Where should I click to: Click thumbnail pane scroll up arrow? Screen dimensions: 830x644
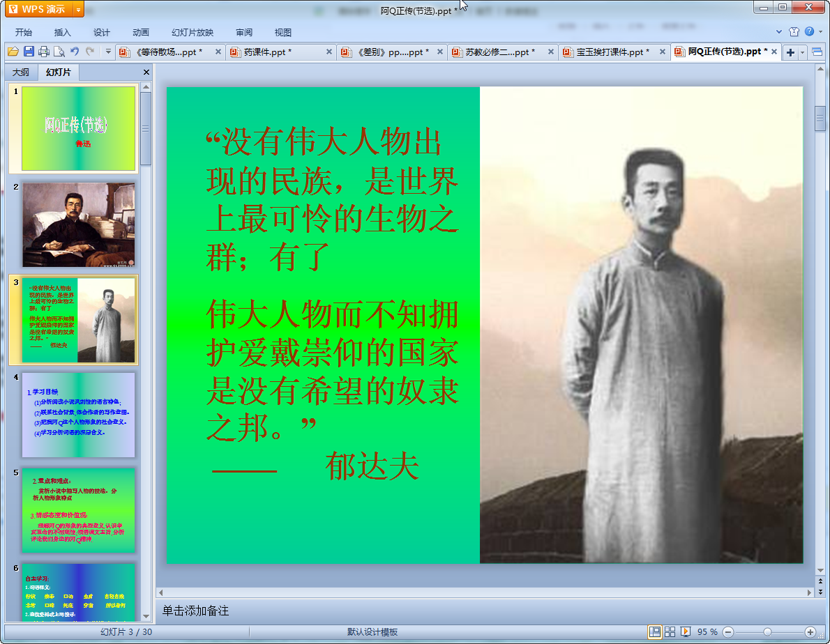click(146, 86)
